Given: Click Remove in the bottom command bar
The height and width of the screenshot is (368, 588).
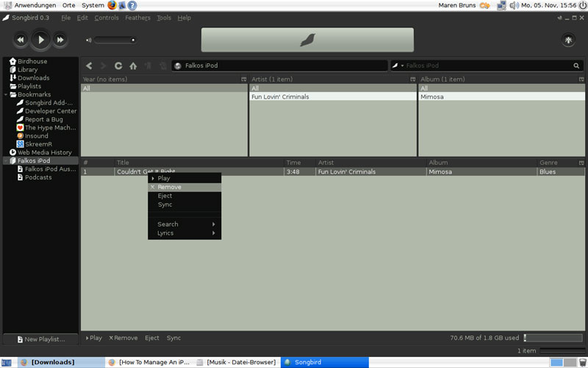Looking at the screenshot, I should point(123,338).
